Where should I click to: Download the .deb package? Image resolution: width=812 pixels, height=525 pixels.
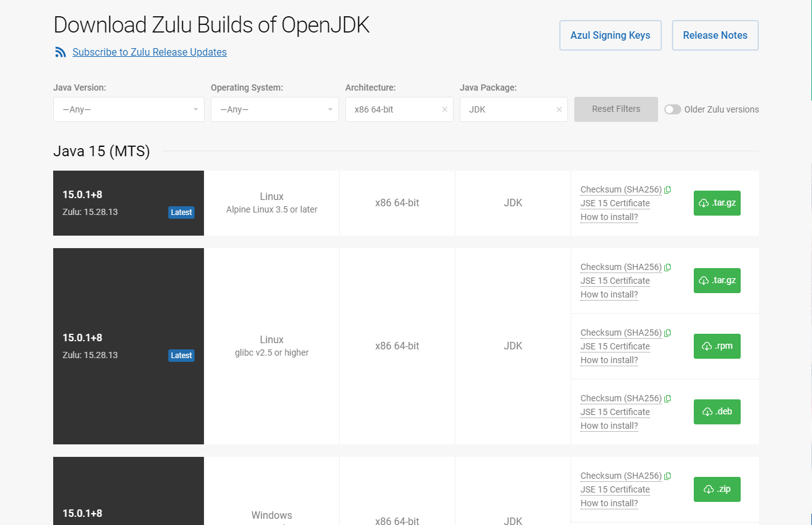point(717,412)
